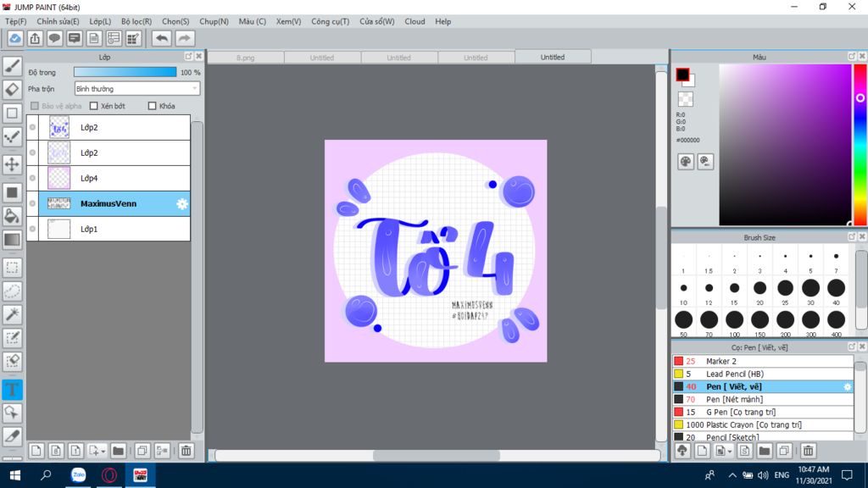This screenshot has width=868, height=488.
Task: Select the Brush tool in left toolbar
Action: pyautogui.click(x=12, y=66)
